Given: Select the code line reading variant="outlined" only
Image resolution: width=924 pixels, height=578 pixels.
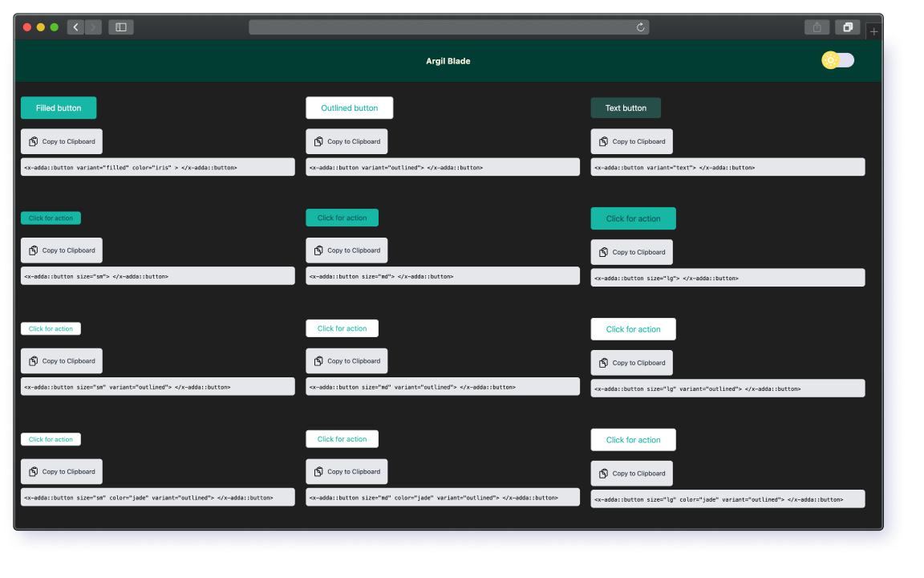Looking at the screenshot, I should click(443, 167).
